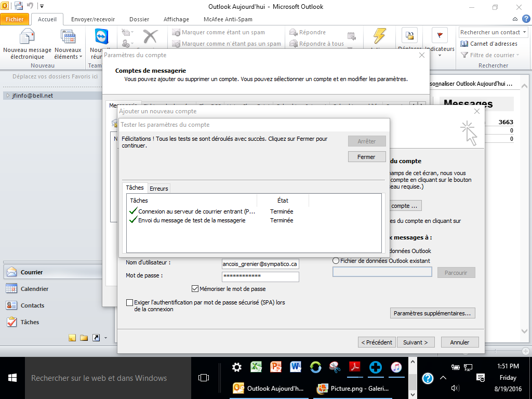Open the Tâches navigation icon
The height and width of the screenshot is (399, 532).
coord(11,322)
